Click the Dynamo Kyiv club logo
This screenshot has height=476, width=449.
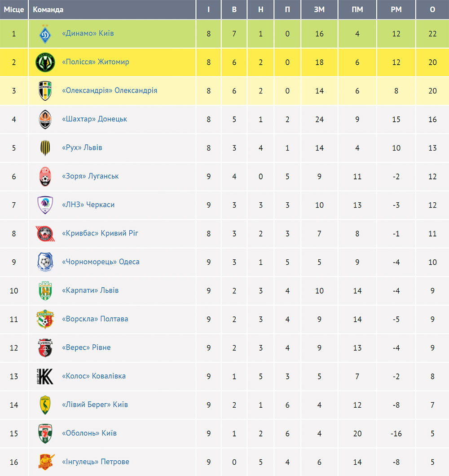[x=45, y=34]
